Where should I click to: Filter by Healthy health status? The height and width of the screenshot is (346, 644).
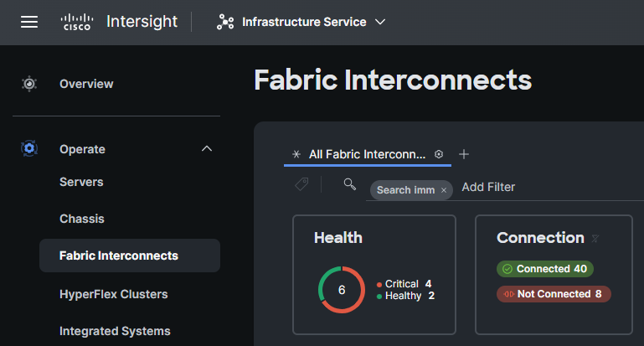[406, 296]
